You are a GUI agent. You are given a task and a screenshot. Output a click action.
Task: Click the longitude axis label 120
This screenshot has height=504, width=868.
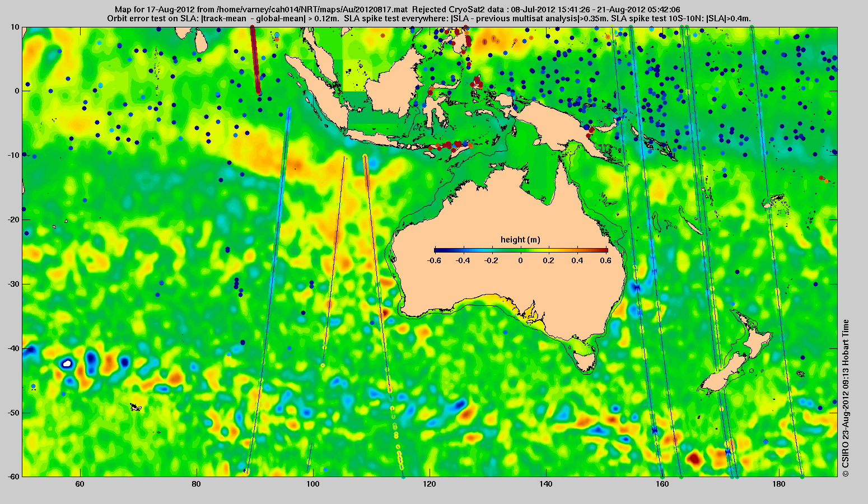pyautogui.click(x=429, y=484)
